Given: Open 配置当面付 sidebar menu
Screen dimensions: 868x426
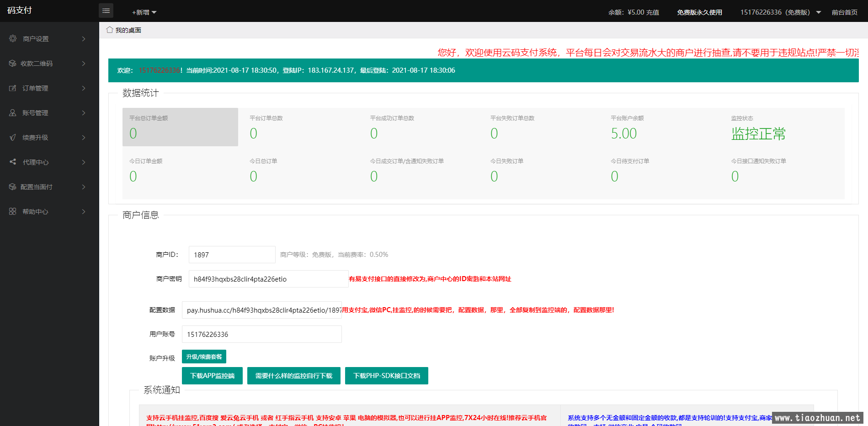Looking at the screenshot, I should 49,187.
